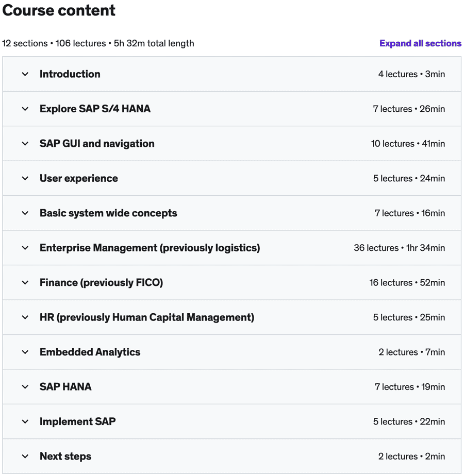Expand the Explore SAP S/4 HANA chevron

(x=25, y=109)
